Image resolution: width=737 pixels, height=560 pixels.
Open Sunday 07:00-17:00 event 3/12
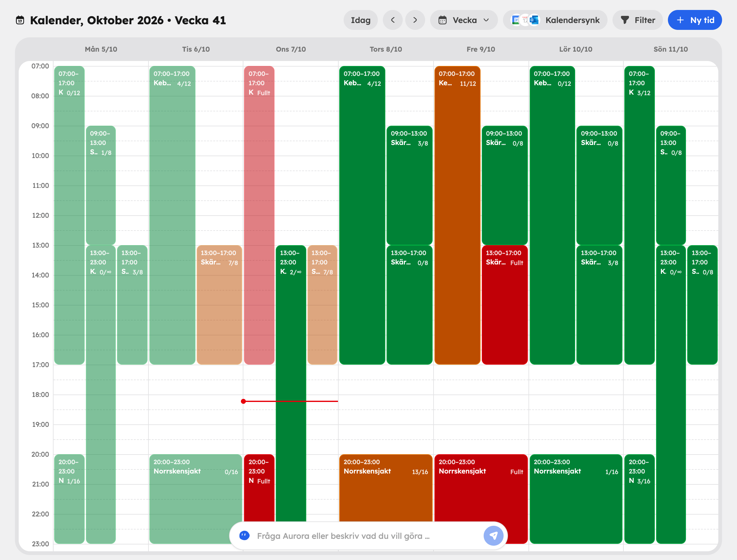[x=639, y=215]
